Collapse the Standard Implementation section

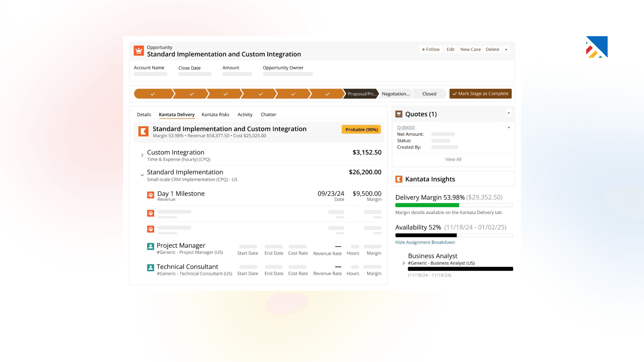tap(142, 175)
